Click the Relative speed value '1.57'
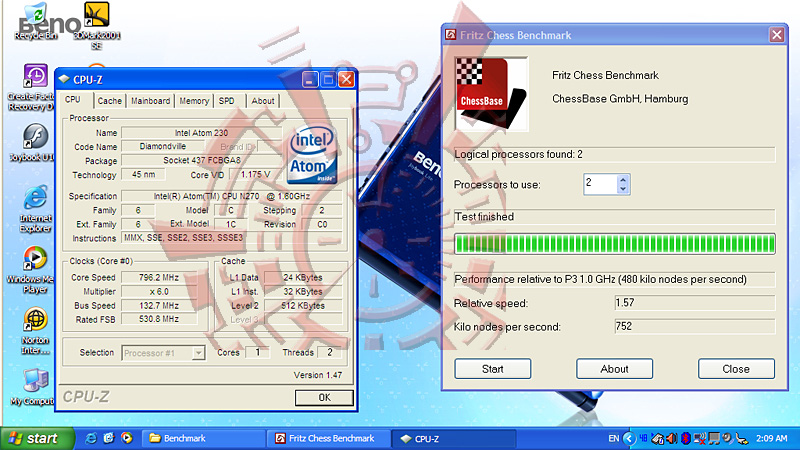 point(695,303)
